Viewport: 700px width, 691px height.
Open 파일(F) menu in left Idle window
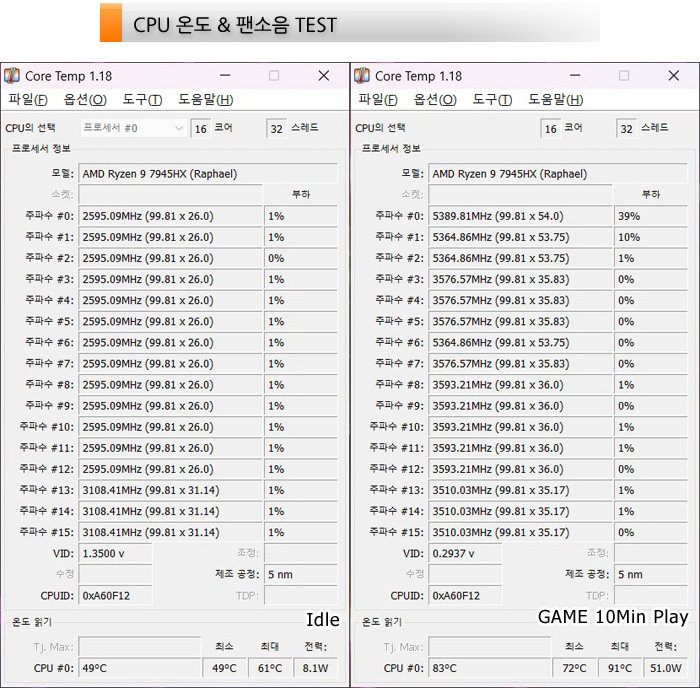(28, 99)
